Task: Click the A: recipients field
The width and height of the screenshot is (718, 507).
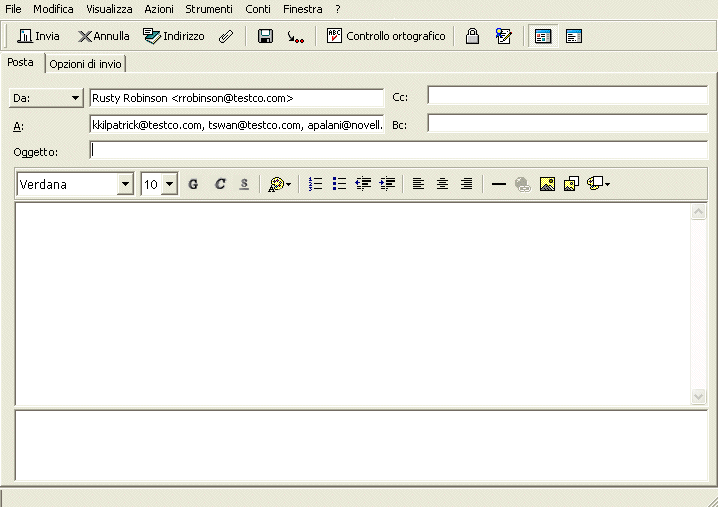Action: tap(237, 125)
